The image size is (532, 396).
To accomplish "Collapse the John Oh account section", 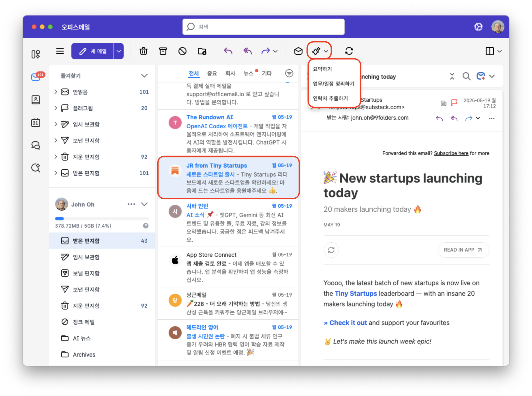I will (144, 204).
